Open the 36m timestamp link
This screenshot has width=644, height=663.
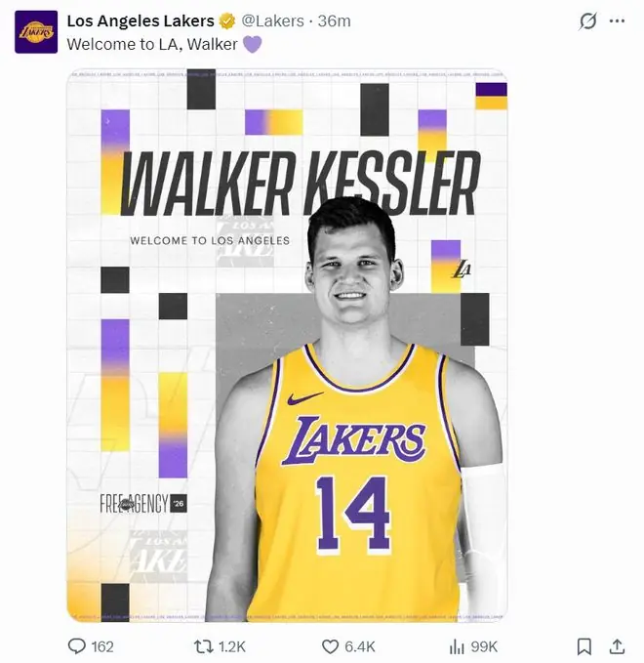click(334, 21)
